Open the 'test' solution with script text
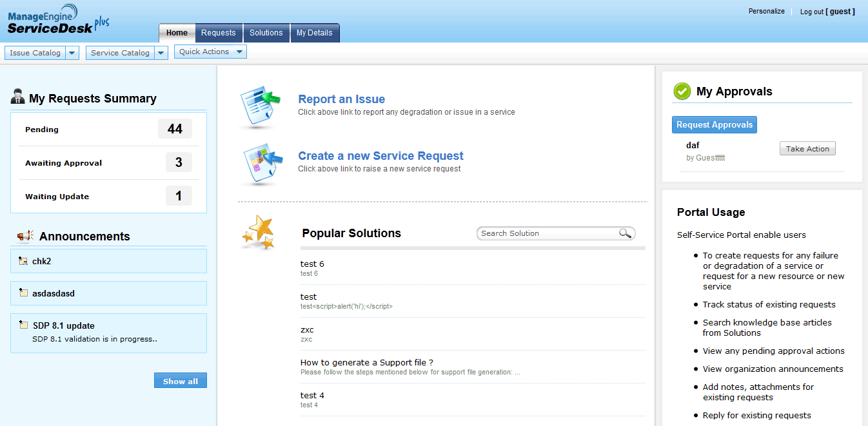The image size is (868, 426). point(308,296)
